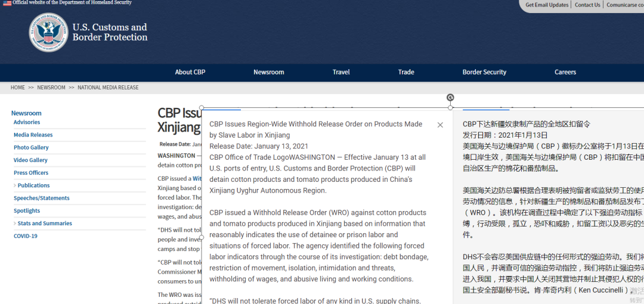The width and height of the screenshot is (644, 304).
Task: Close the English translation panel with X
Action: (440, 125)
